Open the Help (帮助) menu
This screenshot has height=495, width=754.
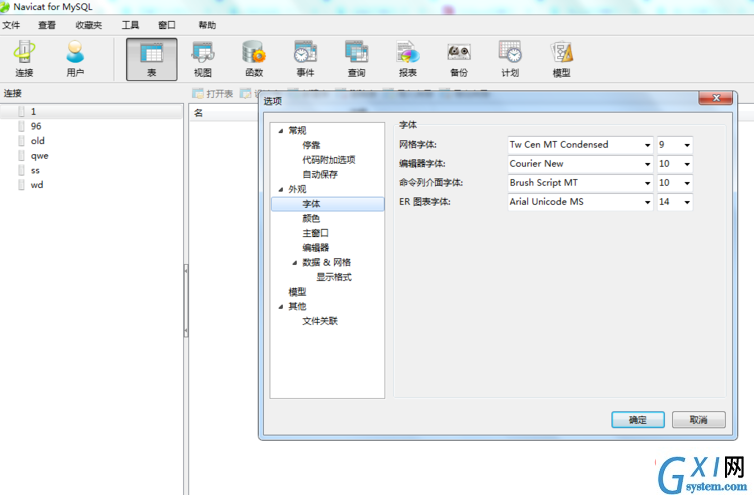point(207,25)
